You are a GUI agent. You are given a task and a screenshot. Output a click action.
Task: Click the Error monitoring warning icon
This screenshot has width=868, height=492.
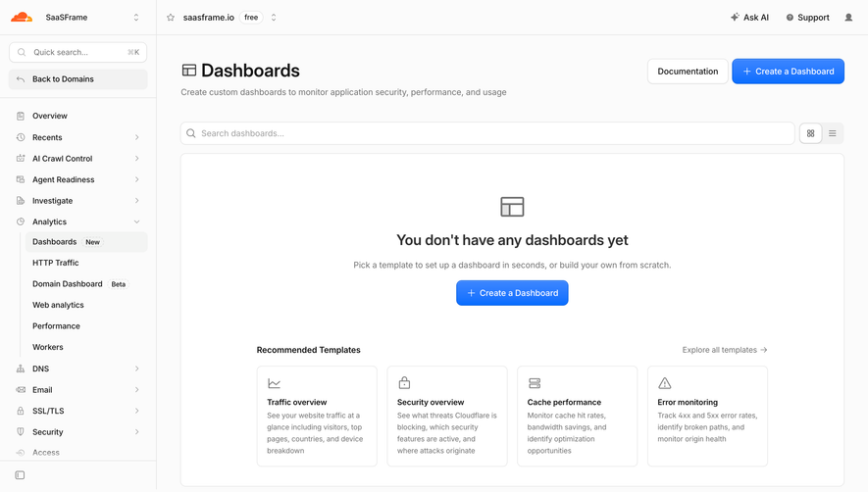(664, 383)
